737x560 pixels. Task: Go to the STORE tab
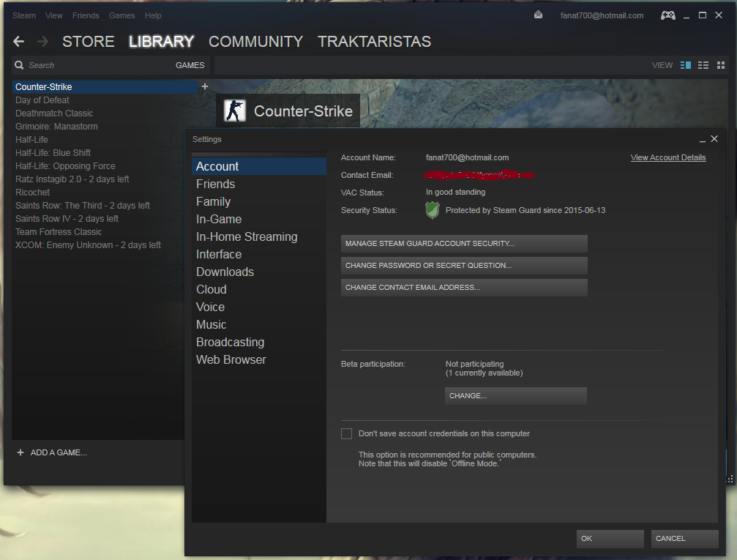(x=89, y=42)
